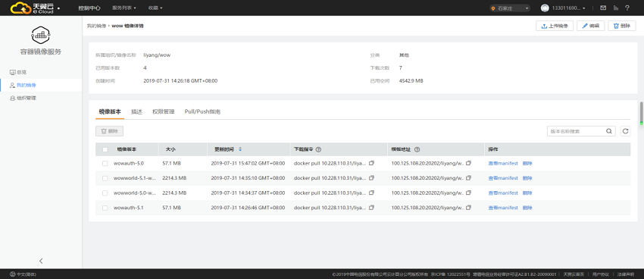
Task: Open the 收藏 favorites dropdown
Action: 155,8
